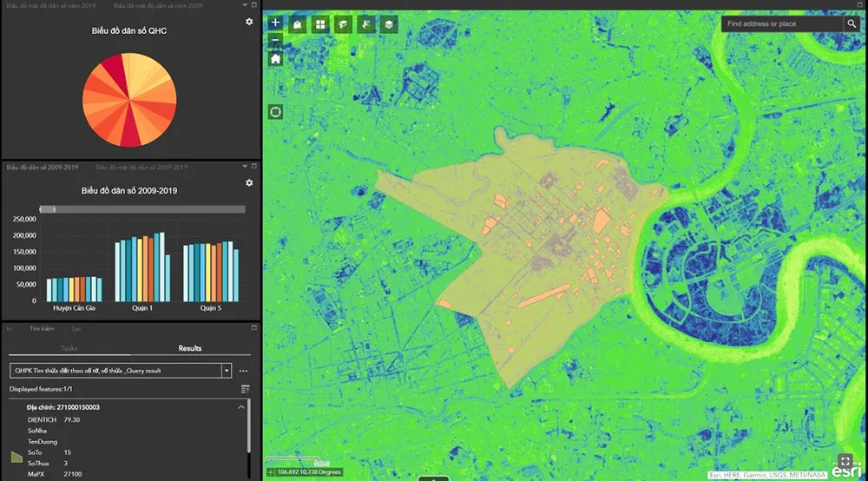This screenshot has width=868, height=481.
Task: Select the Results tab
Action: 190,348
